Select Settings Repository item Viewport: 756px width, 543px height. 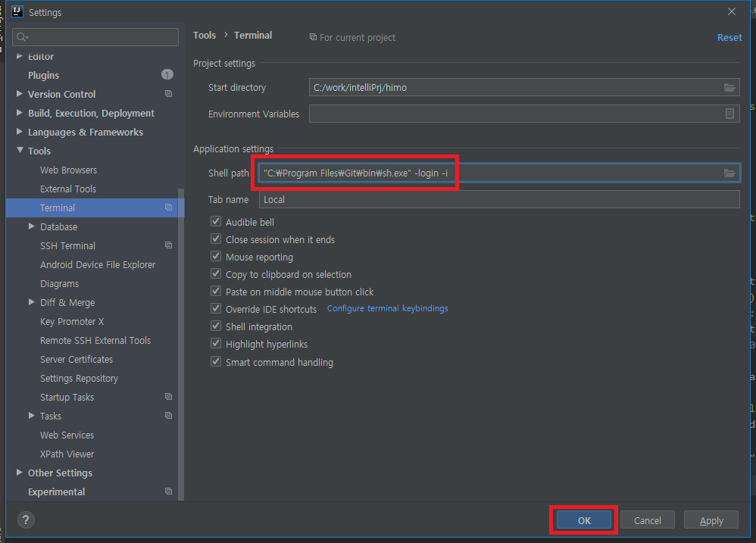[x=79, y=378]
